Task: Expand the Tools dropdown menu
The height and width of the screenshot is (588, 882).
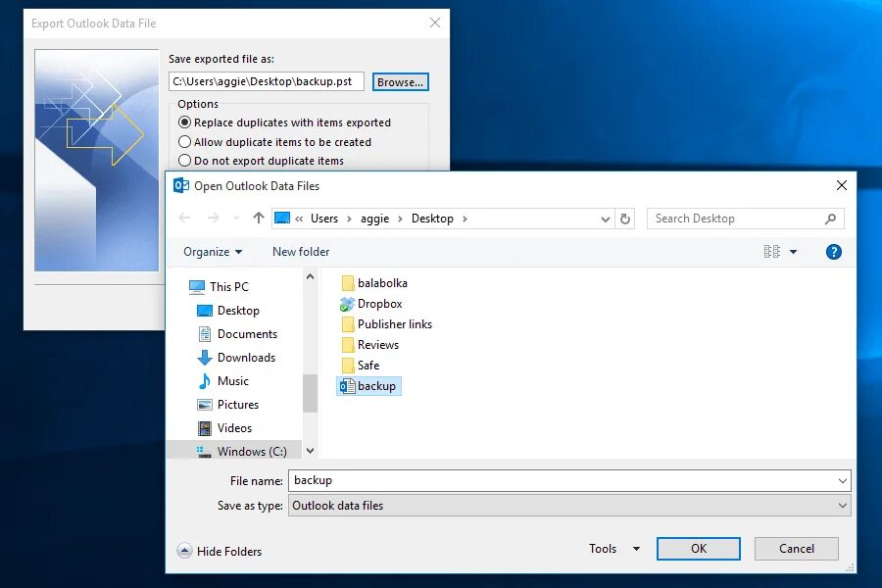Action: pyautogui.click(x=612, y=549)
